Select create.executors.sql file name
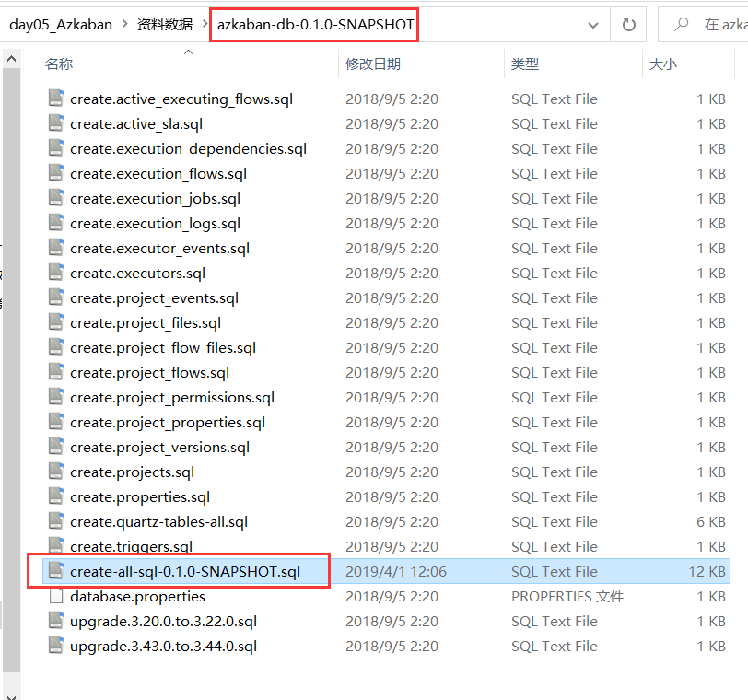The width and height of the screenshot is (748, 700). click(x=137, y=274)
